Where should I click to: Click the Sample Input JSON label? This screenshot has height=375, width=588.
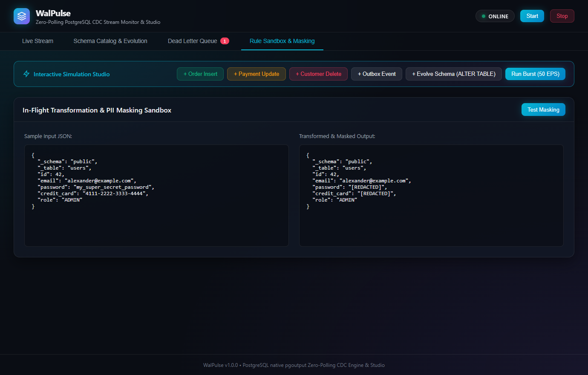tap(48, 136)
